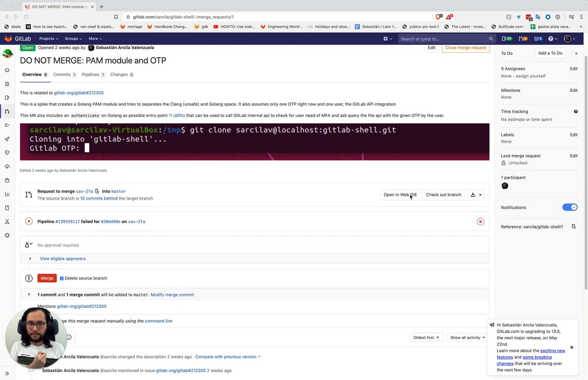Open CI/CD rocket icon in sidebar
588x380 pixels.
pos(7,139)
